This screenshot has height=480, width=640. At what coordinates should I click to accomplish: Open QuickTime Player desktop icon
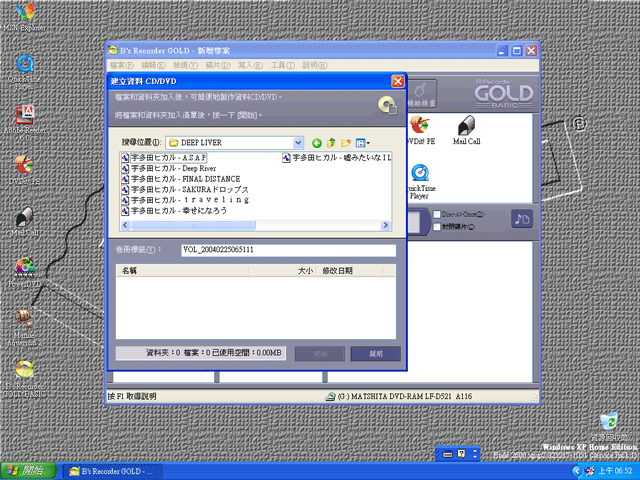24,72
